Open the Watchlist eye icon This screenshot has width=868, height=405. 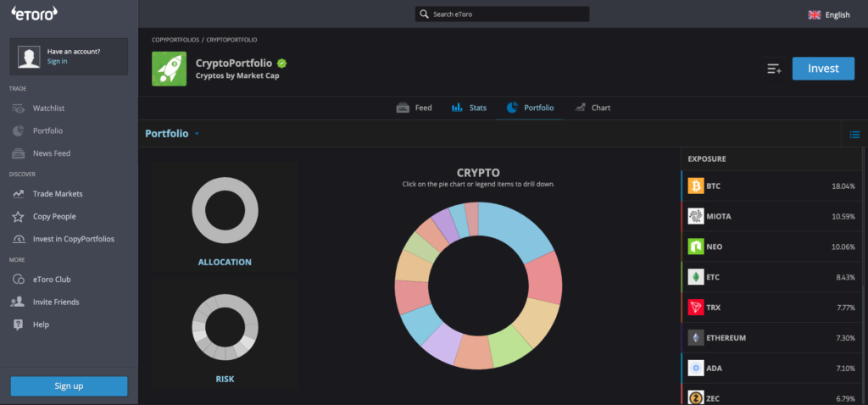[x=19, y=108]
